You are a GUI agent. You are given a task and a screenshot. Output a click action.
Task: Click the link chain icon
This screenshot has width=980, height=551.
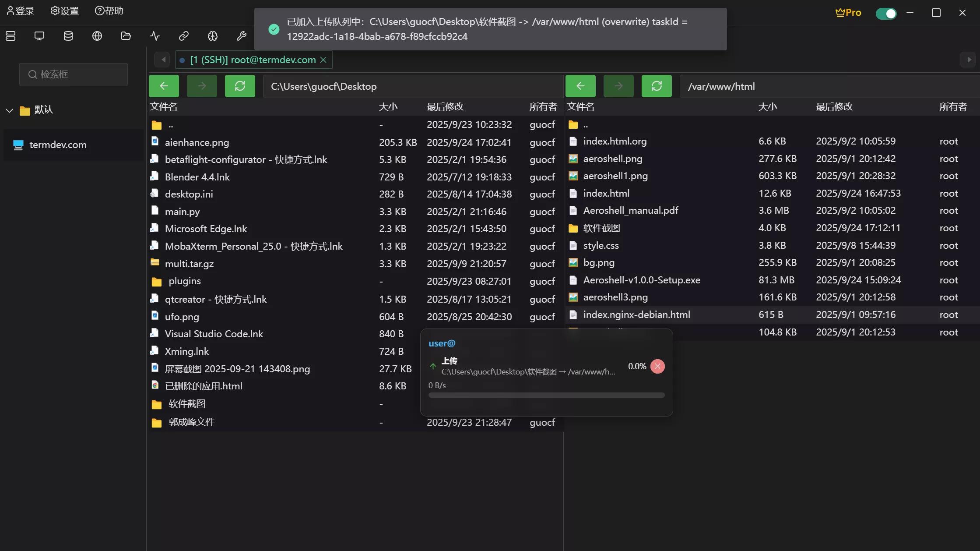tap(184, 36)
